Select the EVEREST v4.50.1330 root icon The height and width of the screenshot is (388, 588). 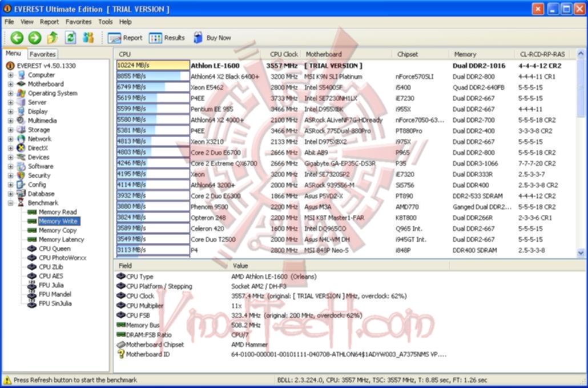10,66
